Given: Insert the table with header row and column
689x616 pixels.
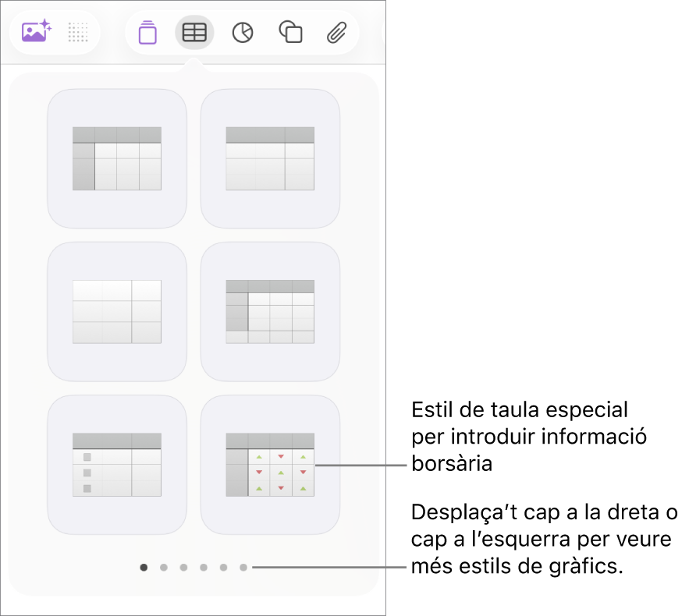Looking at the screenshot, I should tap(116, 158).
